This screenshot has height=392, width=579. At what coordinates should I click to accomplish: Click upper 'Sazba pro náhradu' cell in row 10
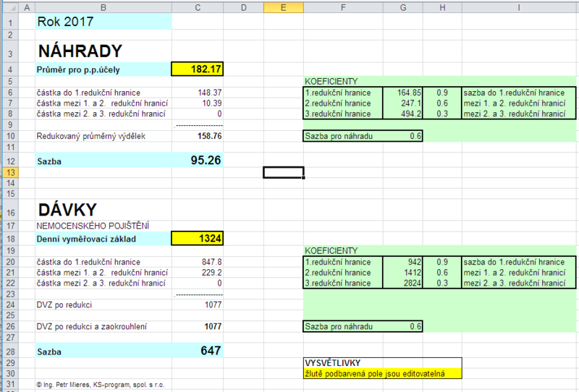[343, 136]
